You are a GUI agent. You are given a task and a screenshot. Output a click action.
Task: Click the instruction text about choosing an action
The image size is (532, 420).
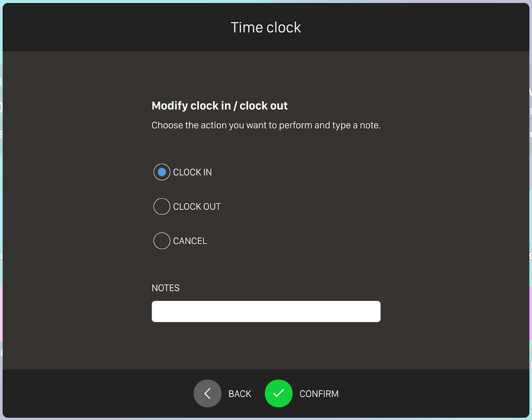(266, 125)
